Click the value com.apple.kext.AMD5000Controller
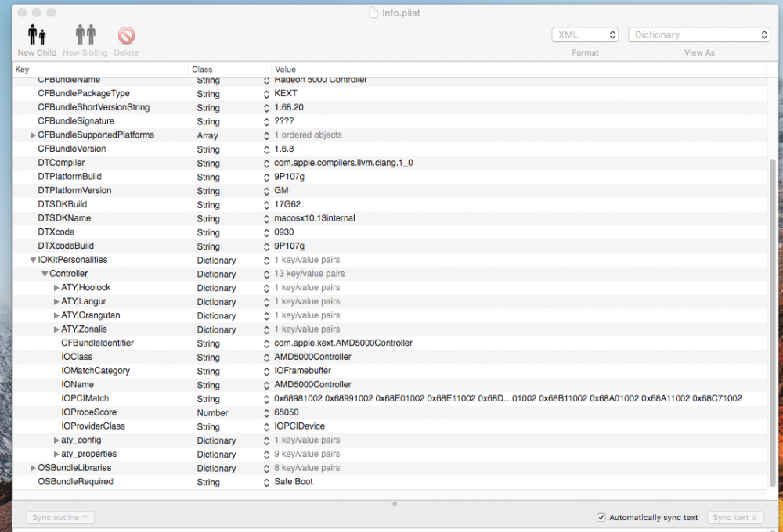 point(343,343)
